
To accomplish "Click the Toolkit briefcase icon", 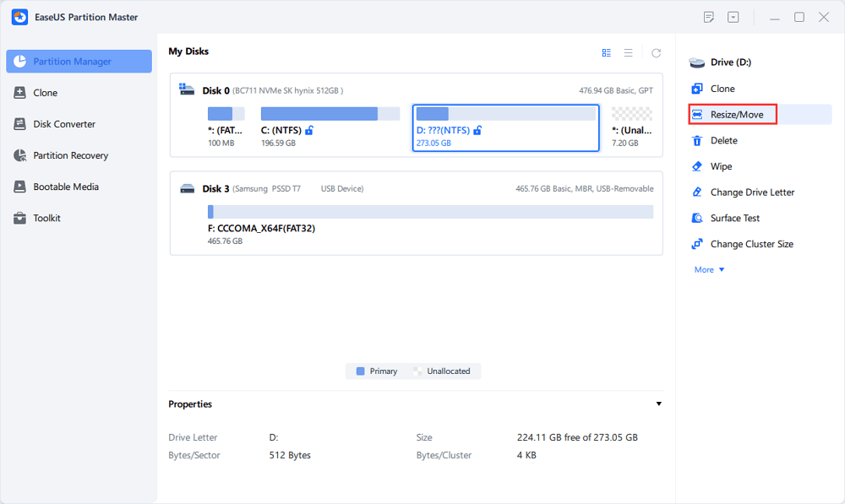I will (x=20, y=218).
